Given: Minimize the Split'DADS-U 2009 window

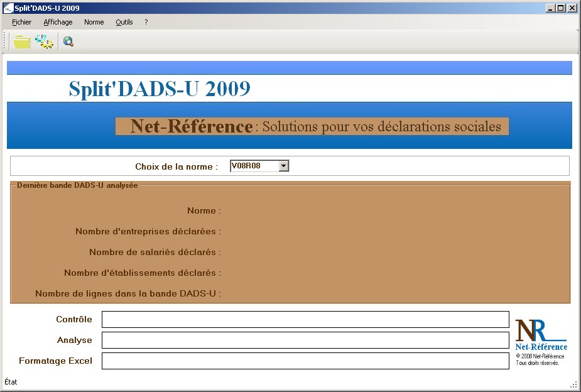Looking at the screenshot, I should pos(550,8).
